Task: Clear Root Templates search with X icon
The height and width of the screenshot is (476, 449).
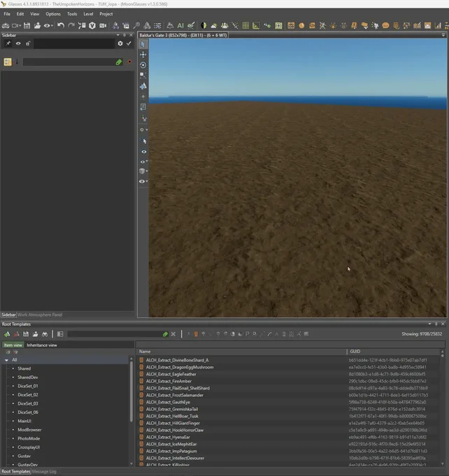Action: pos(173,334)
